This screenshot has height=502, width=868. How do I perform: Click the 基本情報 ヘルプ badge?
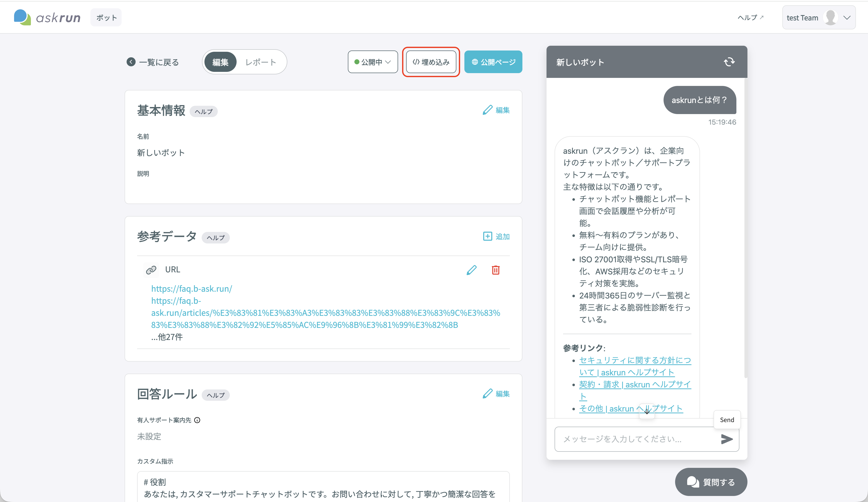click(204, 111)
